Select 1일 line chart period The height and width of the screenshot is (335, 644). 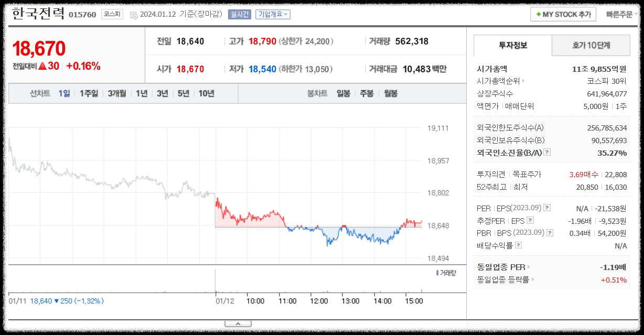[64, 94]
